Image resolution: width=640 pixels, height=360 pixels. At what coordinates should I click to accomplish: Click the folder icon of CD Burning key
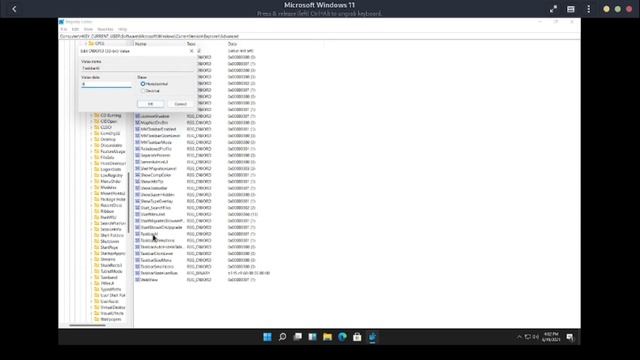coord(97,115)
